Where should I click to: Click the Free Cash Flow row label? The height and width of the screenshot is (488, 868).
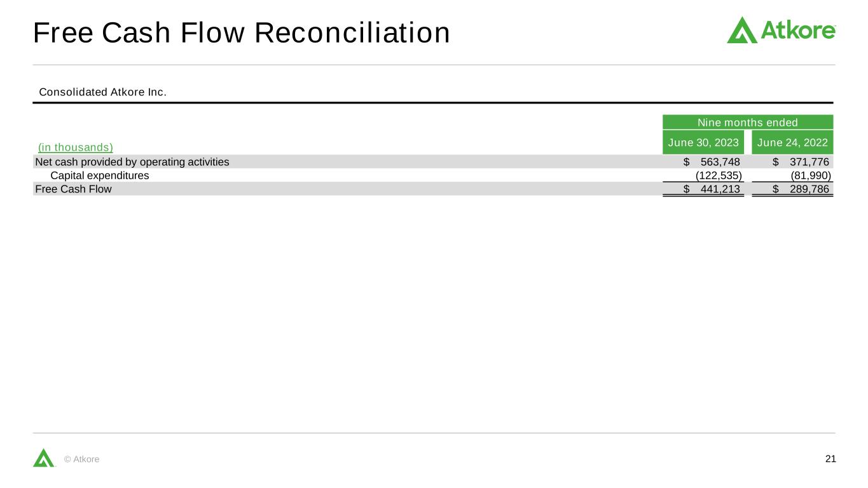coord(73,189)
